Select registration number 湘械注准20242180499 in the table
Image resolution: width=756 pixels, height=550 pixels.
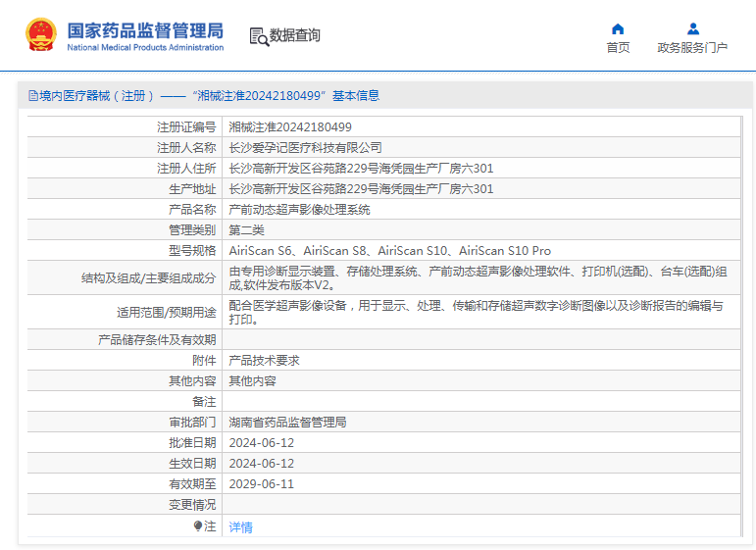pyautogui.click(x=290, y=127)
